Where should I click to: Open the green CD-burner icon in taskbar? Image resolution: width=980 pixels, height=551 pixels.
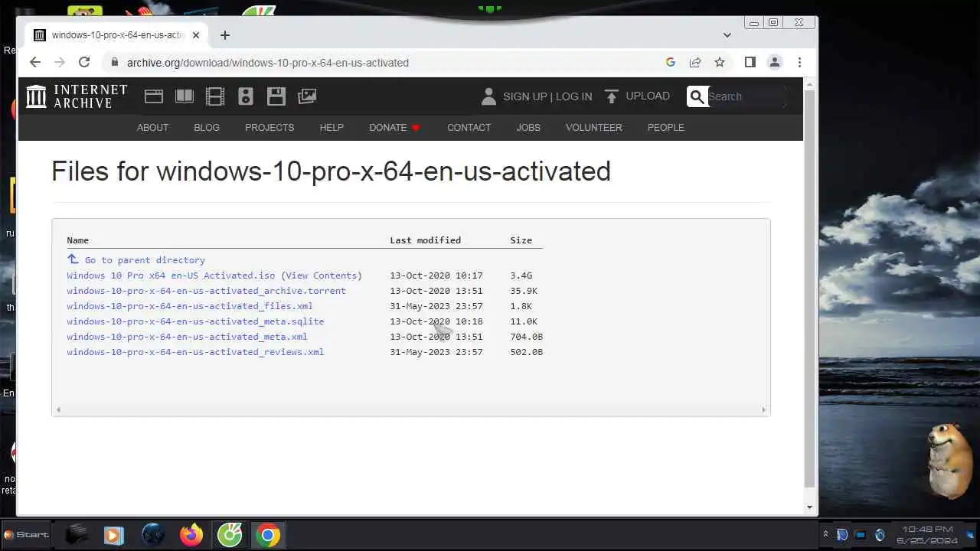coord(230,535)
